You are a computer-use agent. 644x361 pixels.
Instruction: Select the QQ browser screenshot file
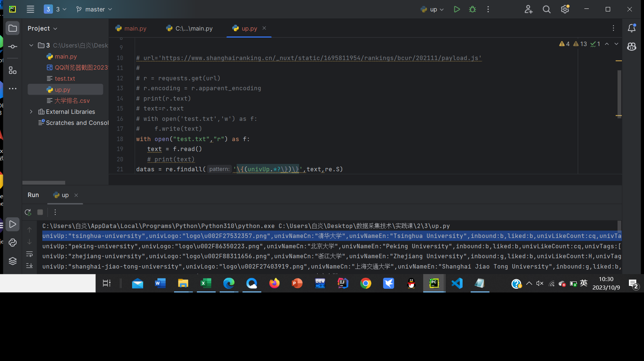(77, 67)
